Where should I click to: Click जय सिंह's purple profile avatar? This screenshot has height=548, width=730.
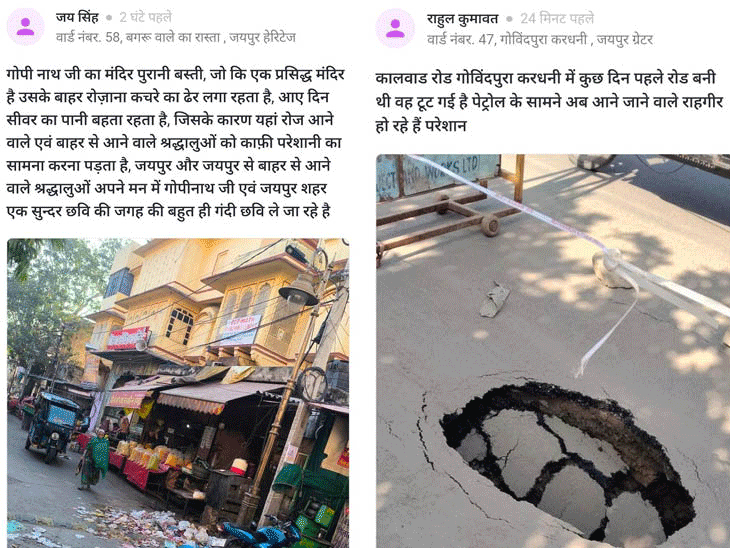click(25, 27)
